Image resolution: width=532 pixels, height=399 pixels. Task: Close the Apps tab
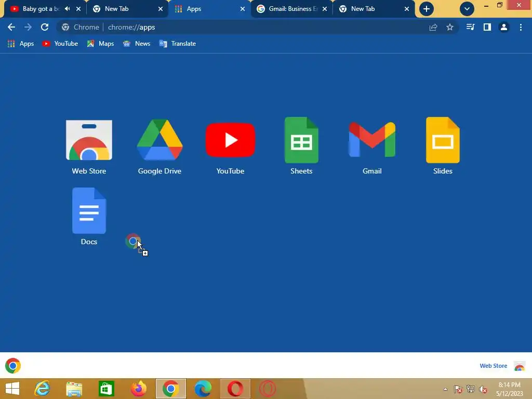[243, 9]
